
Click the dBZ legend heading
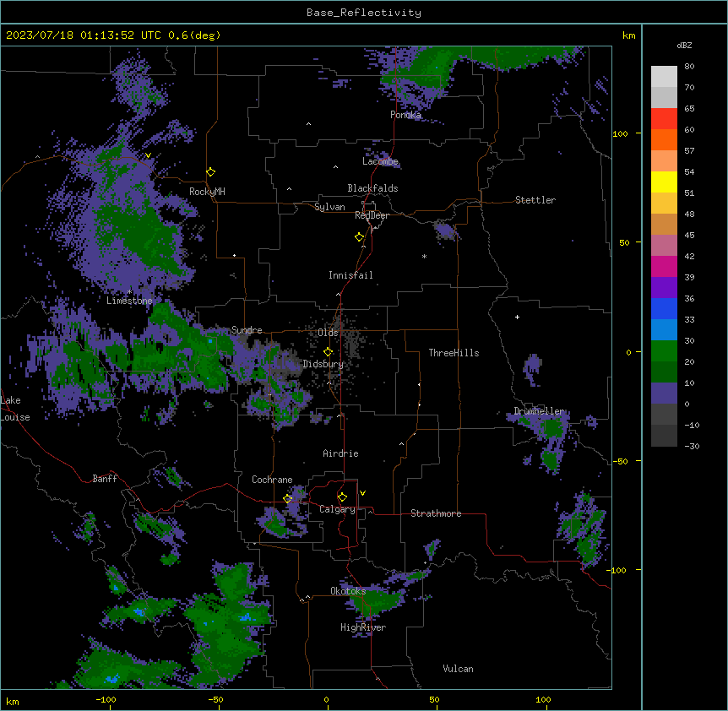[x=684, y=45]
